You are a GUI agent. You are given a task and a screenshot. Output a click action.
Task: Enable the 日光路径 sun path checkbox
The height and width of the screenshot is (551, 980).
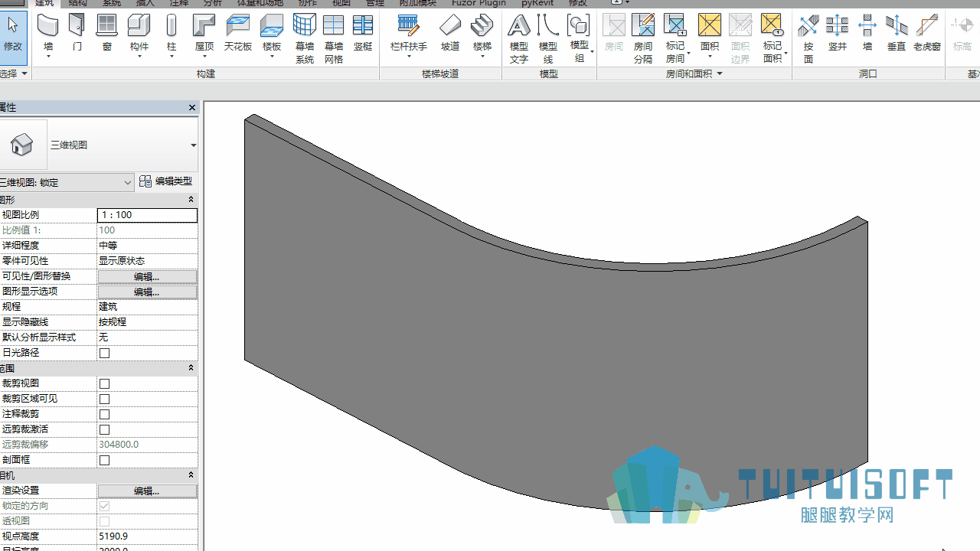(105, 353)
